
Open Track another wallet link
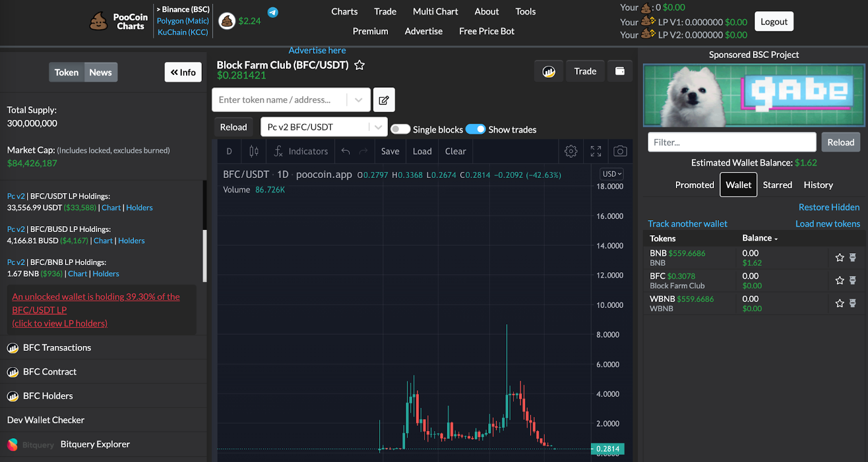pyautogui.click(x=687, y=223)
